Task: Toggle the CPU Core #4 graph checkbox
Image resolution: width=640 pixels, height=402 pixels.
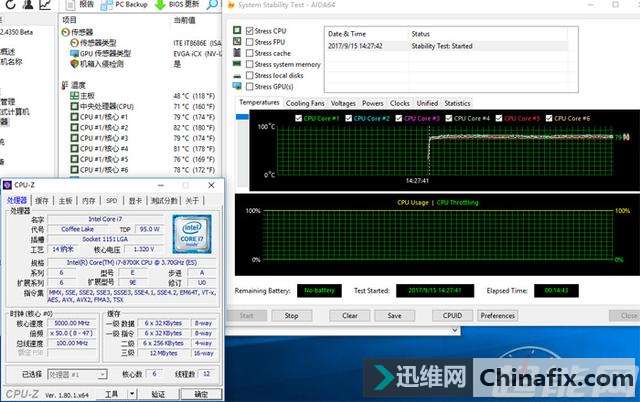Action: (449, 118)
